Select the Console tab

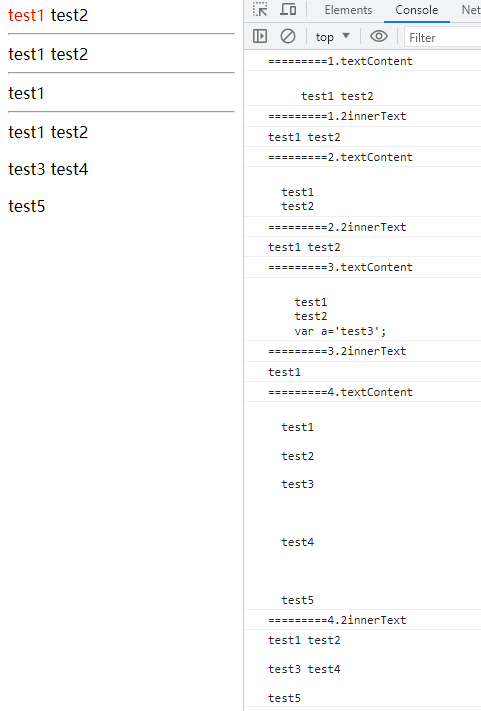point(417,10)
